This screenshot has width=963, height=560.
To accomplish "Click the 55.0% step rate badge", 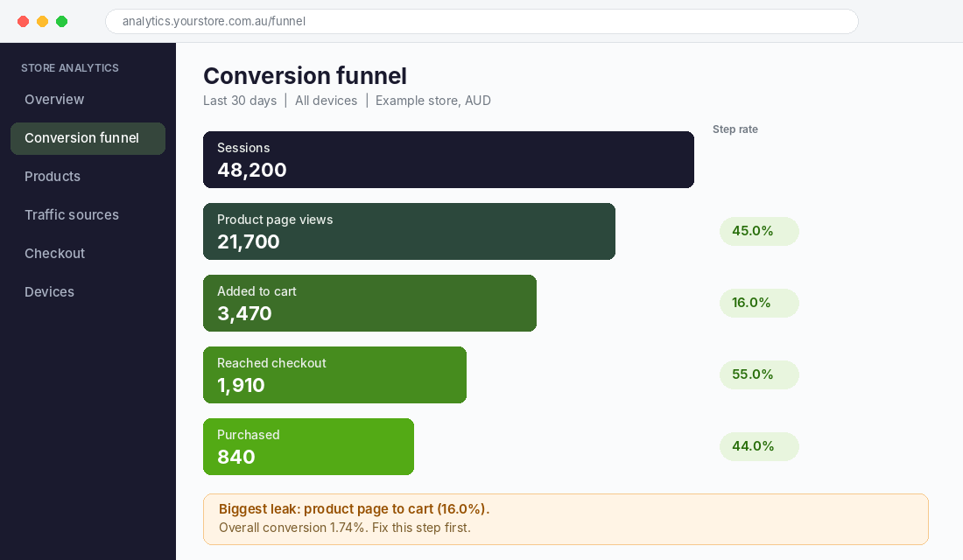I will [x=759, y=374].
